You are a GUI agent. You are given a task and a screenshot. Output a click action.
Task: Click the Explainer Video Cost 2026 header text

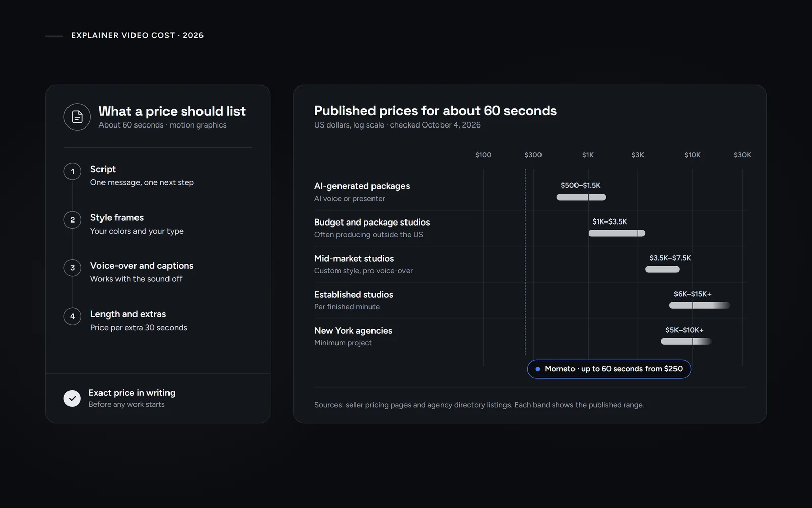[137, 35]
